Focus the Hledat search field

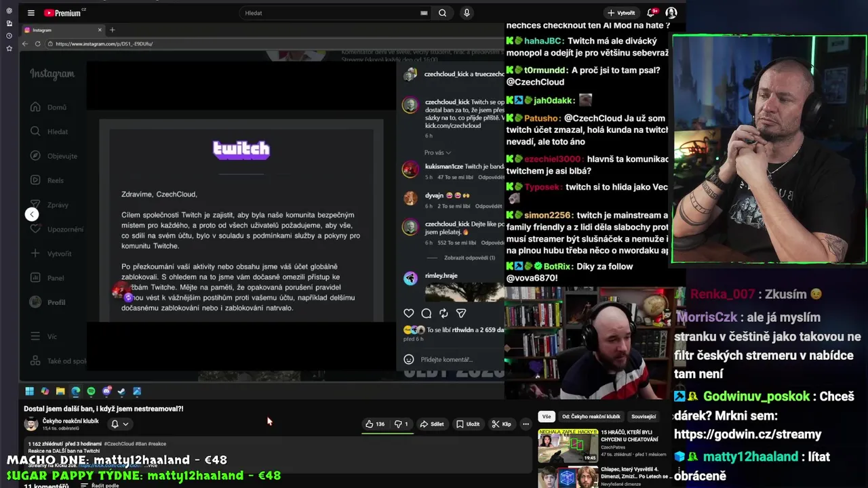331,13
